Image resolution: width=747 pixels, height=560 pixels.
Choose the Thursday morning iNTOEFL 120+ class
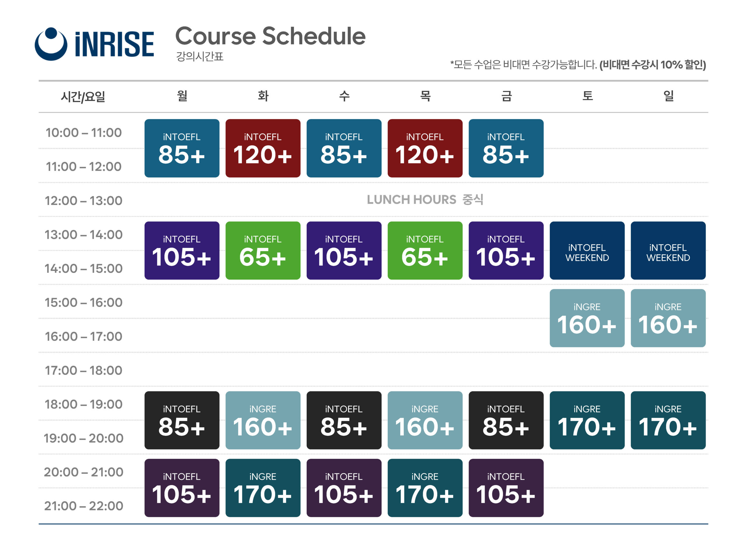click(425, 148)
